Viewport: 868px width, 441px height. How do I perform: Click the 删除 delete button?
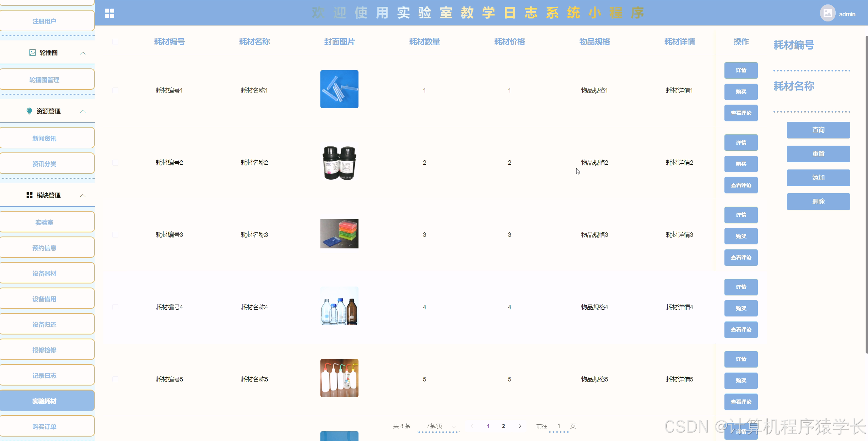coord(818,201)
